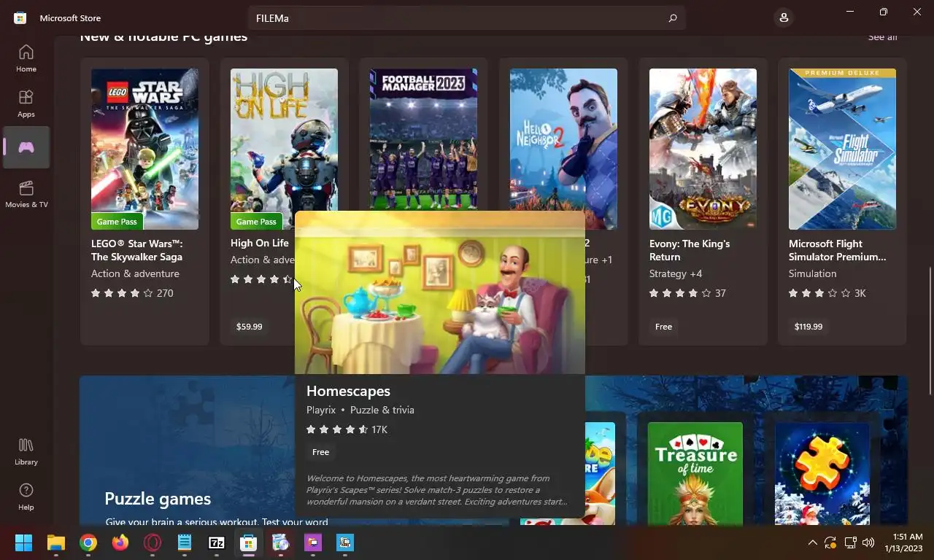Viewport: 934px width, 560px height.
Task: Click the $59.99 price on High On Life
Action: coord(249,327)
